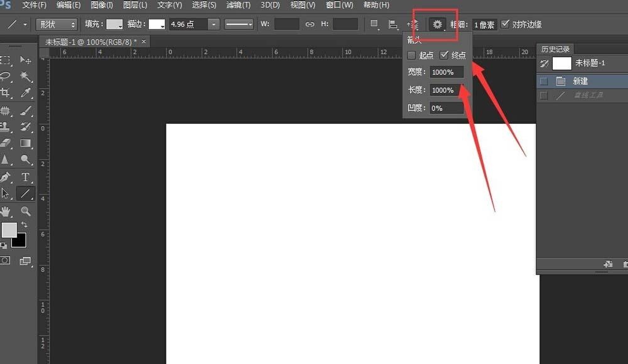Toggle the 对齐边缘 checkbox
628x364 pixels.
tap(506, 24)
